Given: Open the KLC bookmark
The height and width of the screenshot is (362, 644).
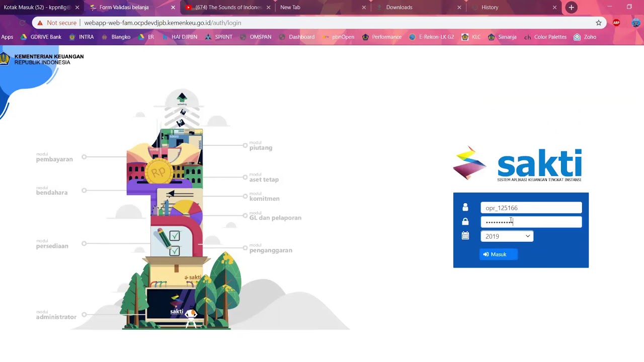Looking at the screenshot, I should (x=471, y=37).
